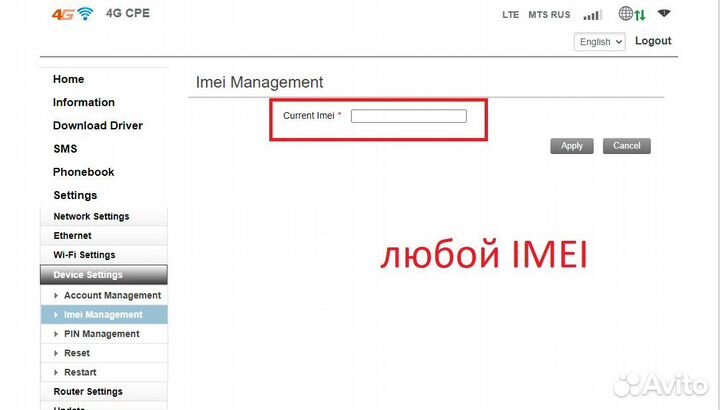Log out using the Logout link
720x410 pixels.
pos(653,41)
